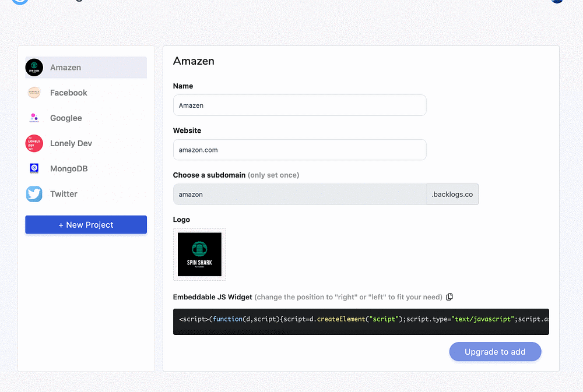
Task: Click the MongoDB project logo icon
Action: tap(34, 169)
